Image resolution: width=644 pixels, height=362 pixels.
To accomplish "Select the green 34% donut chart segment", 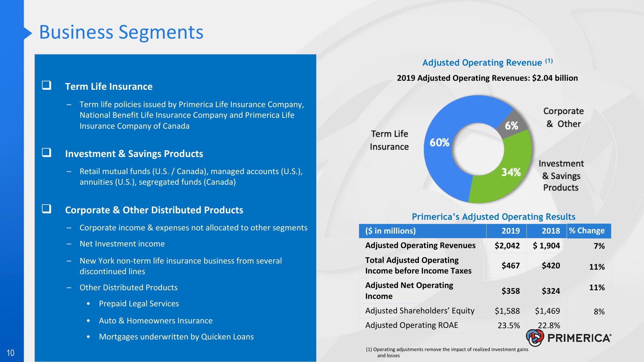I will pos(511,172).
